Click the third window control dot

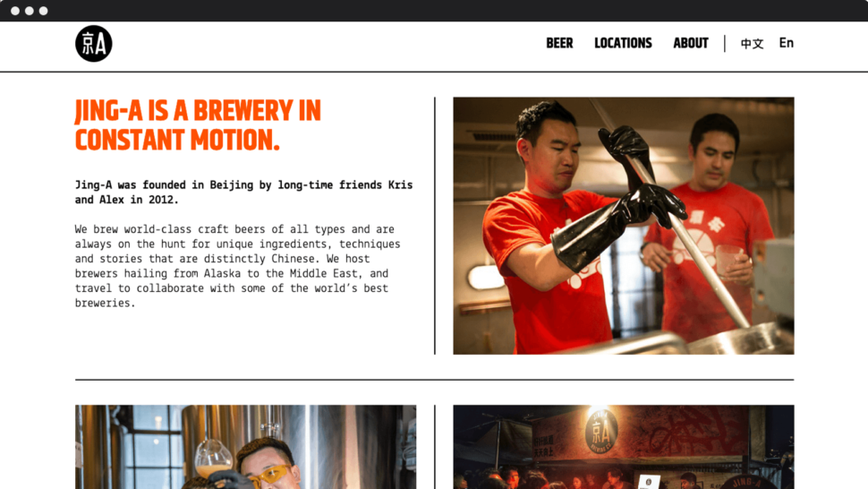(x=44, y=11)
